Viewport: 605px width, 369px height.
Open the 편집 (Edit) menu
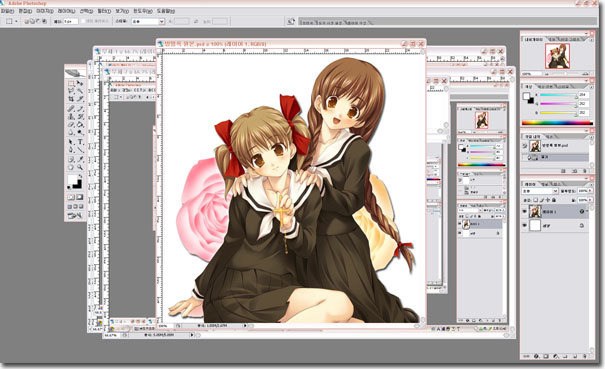tap(25, 11)
